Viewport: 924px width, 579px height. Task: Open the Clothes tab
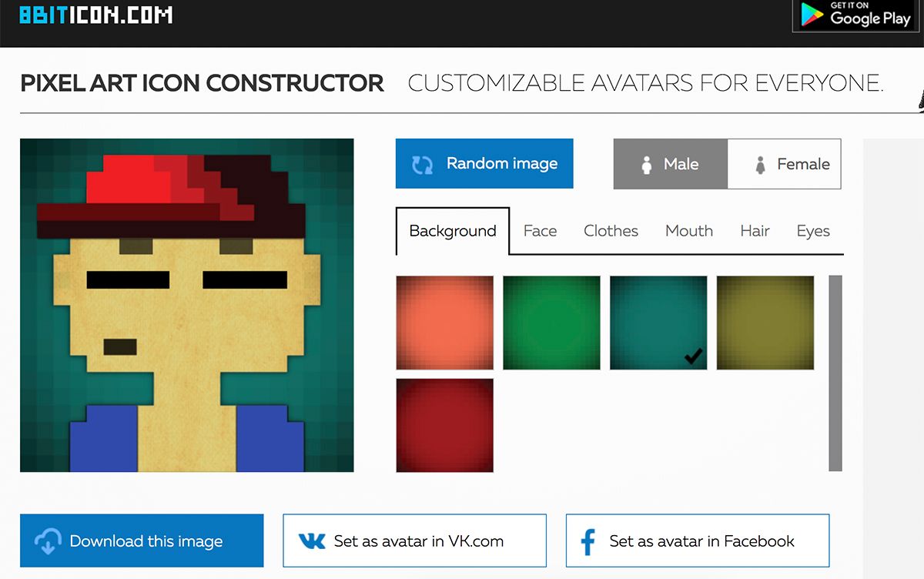pos(611,231)
